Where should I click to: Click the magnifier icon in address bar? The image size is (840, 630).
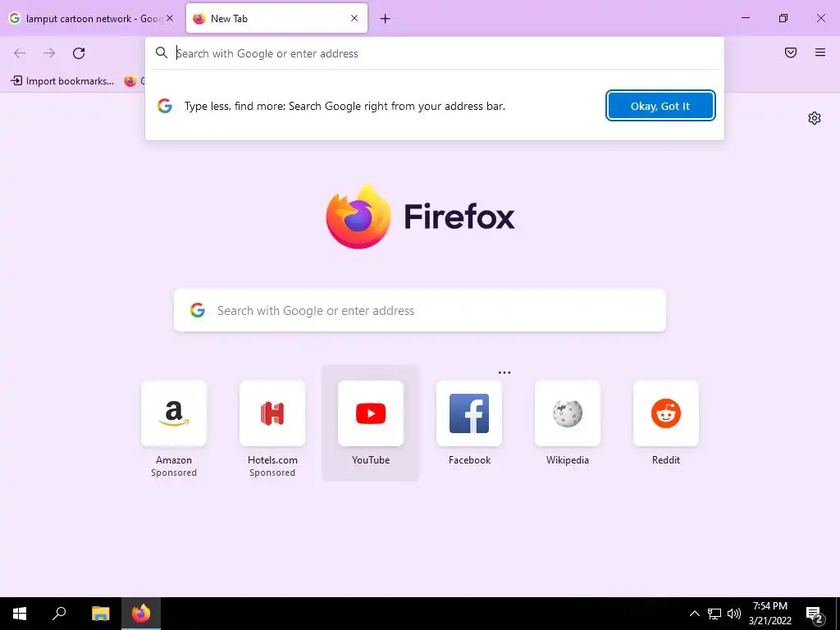tap(162, 52)
